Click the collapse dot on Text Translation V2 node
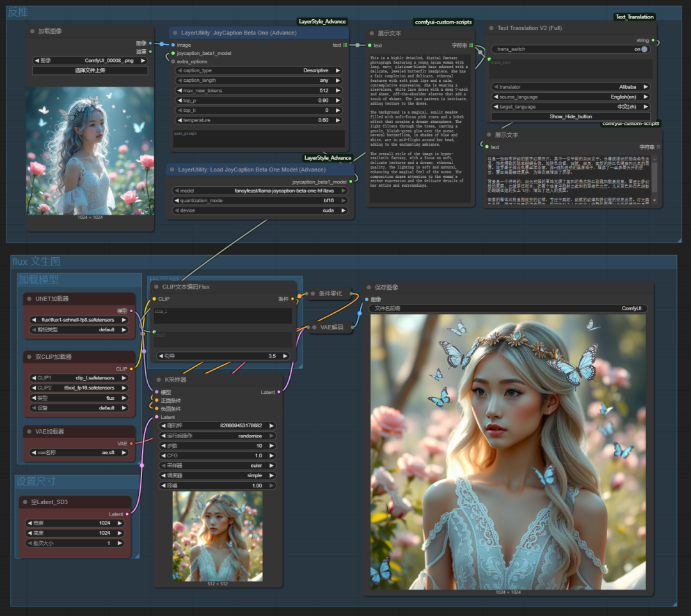This screenshot has height=616, width=691. pyautogui.click(x=491, y=28)
